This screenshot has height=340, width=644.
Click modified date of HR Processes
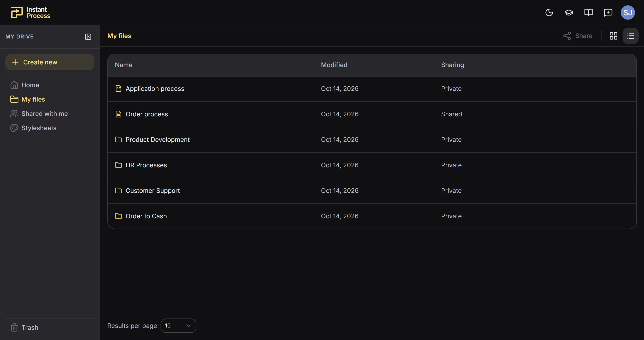coord(339,165)
